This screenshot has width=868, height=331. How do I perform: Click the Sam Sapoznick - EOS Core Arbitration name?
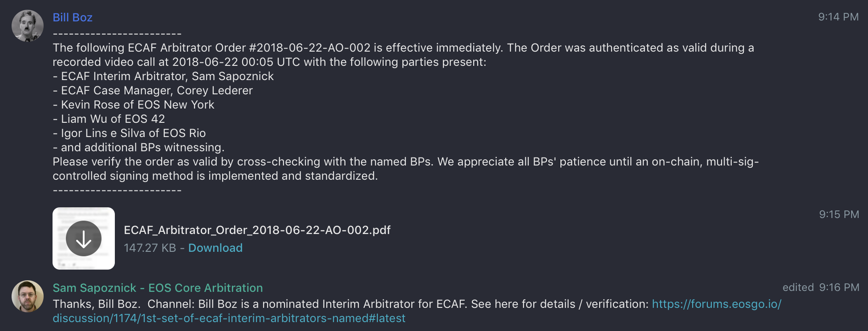pyautogui.click(x=158, y=288)
